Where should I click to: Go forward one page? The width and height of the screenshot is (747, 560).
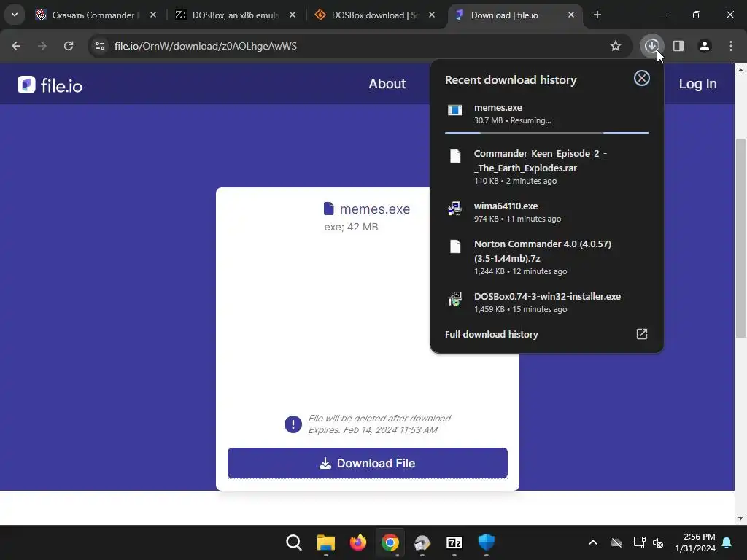click(42, 46)
